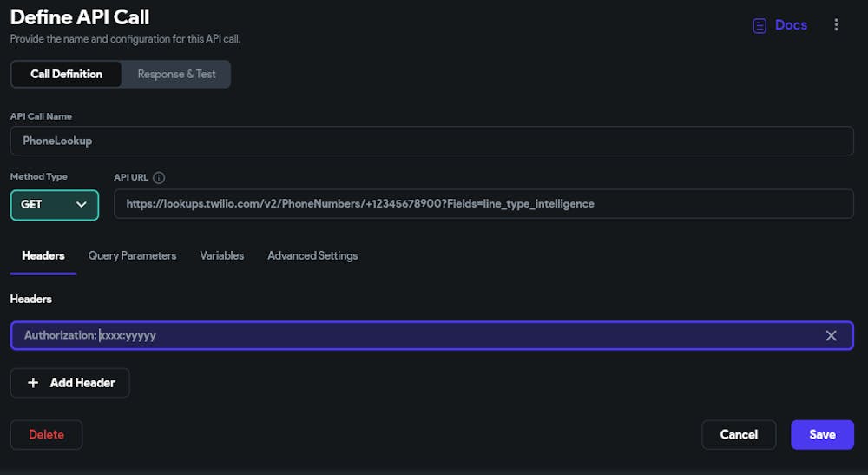868x475 pixels.
Task: Go to the Variables tab
Action: pyautogui.click(x=221, y=255)
